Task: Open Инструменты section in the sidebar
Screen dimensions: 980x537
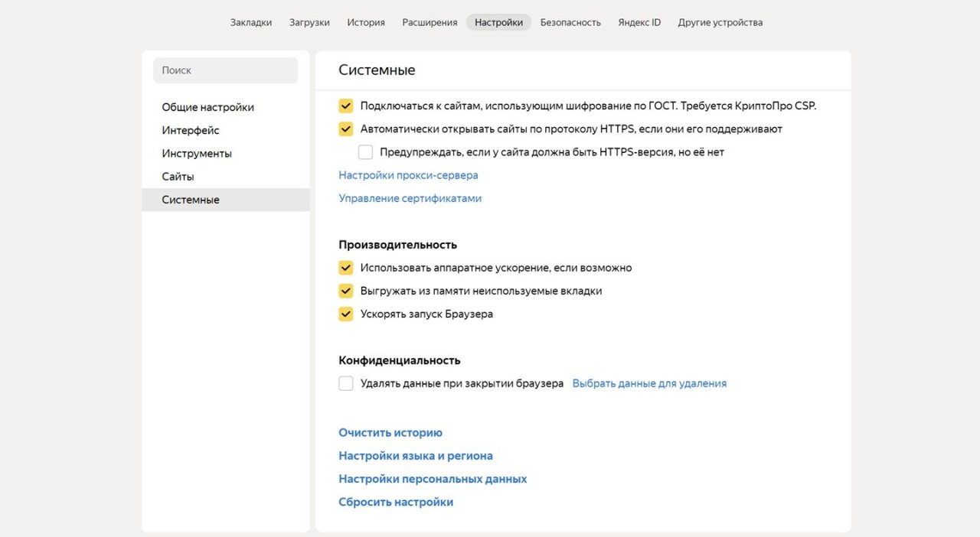Action: (x=197, y=153)
